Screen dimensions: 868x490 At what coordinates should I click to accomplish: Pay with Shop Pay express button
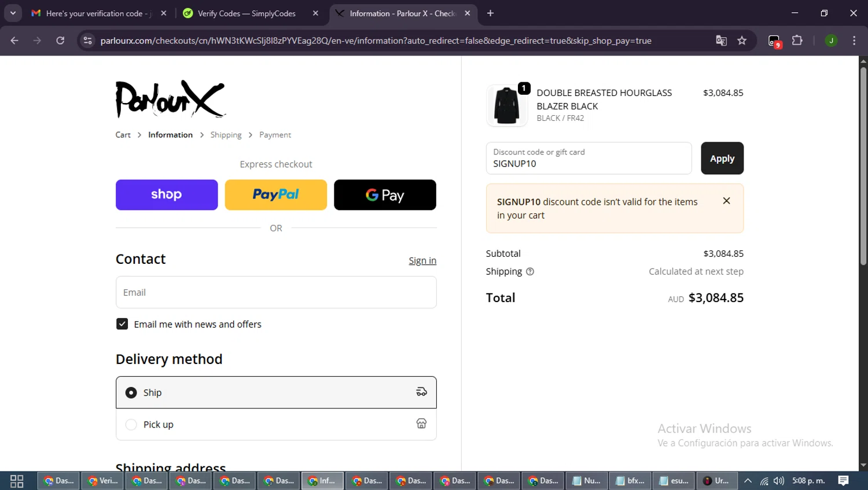point(167,194)
